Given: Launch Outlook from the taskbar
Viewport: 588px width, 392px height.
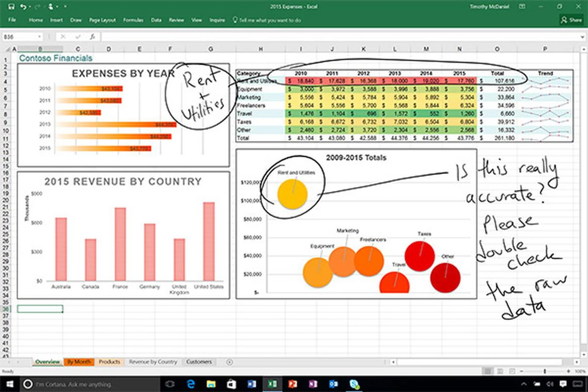Looking at the screenshot, I should point(333,384).
